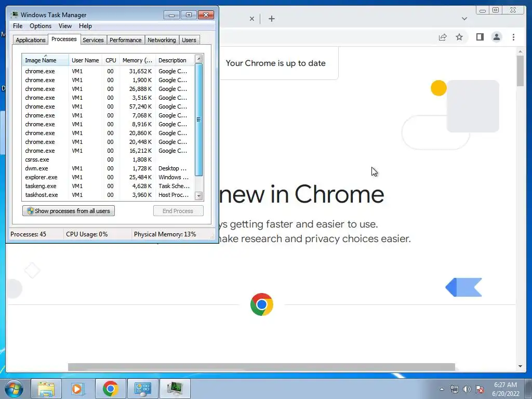This screenshot has height=399, width=532.
Task: Click the CPU Usage: 0% status entry
Action: pos(87,234)
